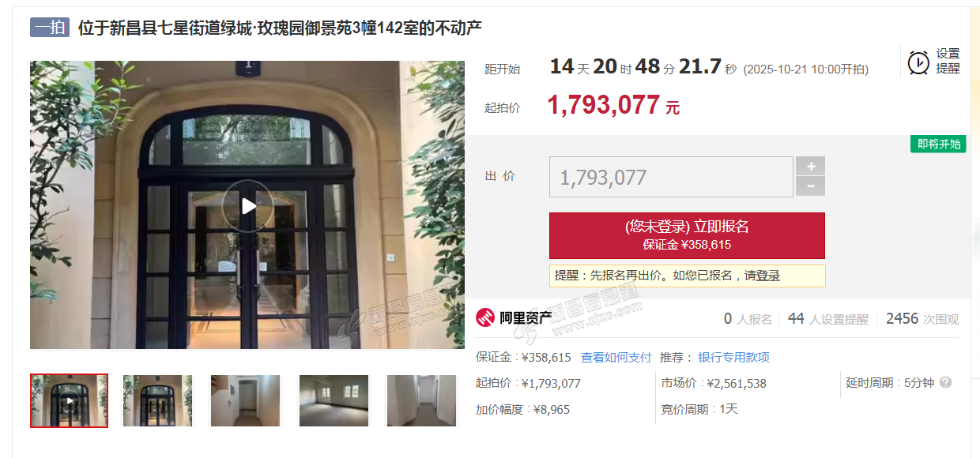Click the 即将开始 status tag
The image size is (980, 458).
tap(938, 144)
